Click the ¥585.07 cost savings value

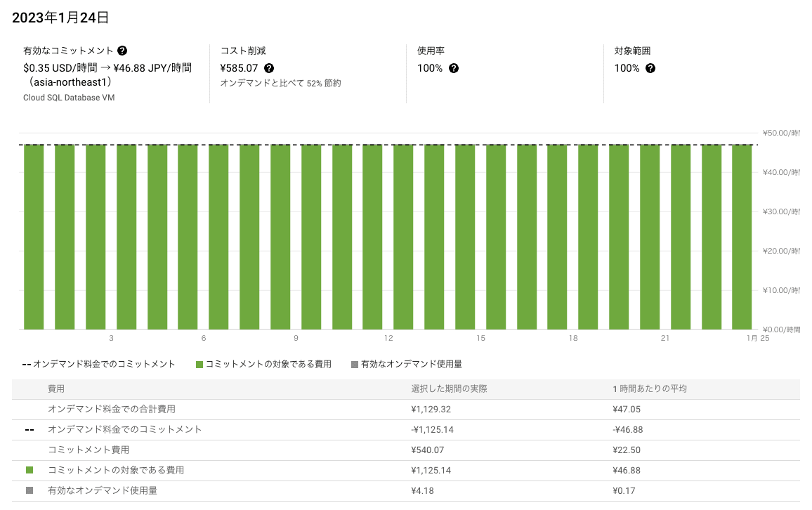point(240,68)
